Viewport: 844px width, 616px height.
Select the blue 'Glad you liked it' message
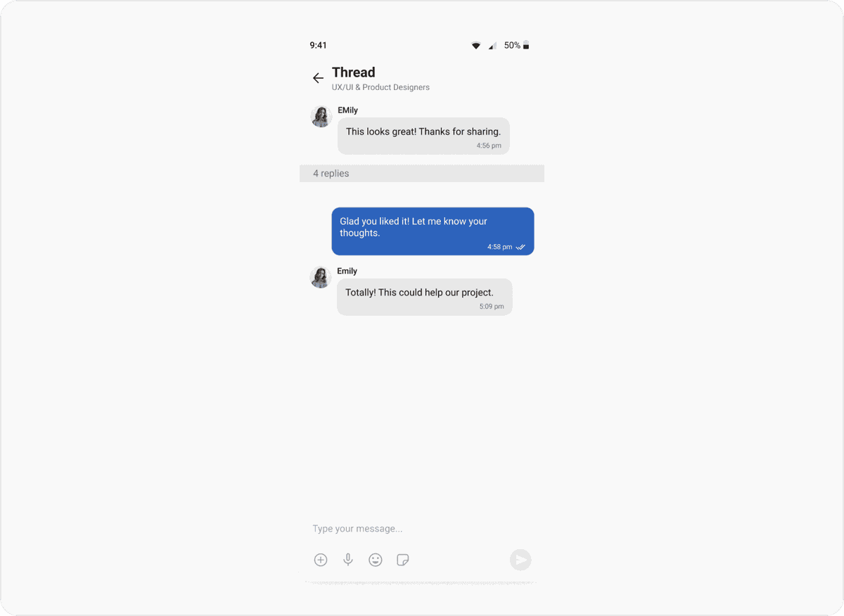tap(433, 231)
